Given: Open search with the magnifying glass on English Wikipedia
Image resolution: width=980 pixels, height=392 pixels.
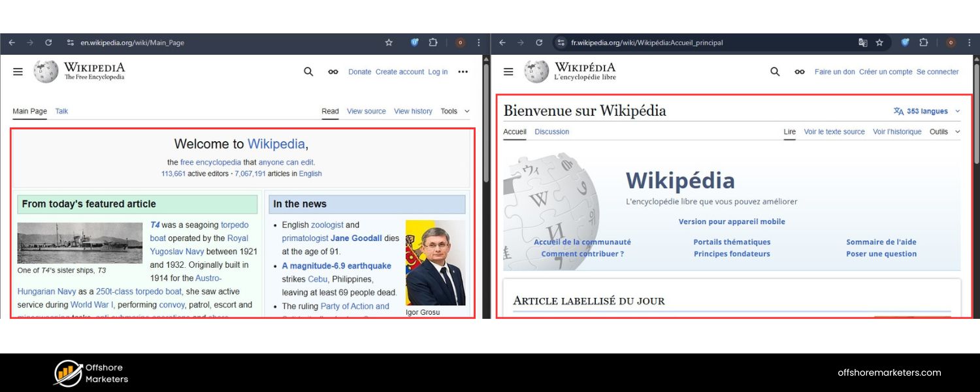Looking at the screenshot, I should click(x=308, y=72).
